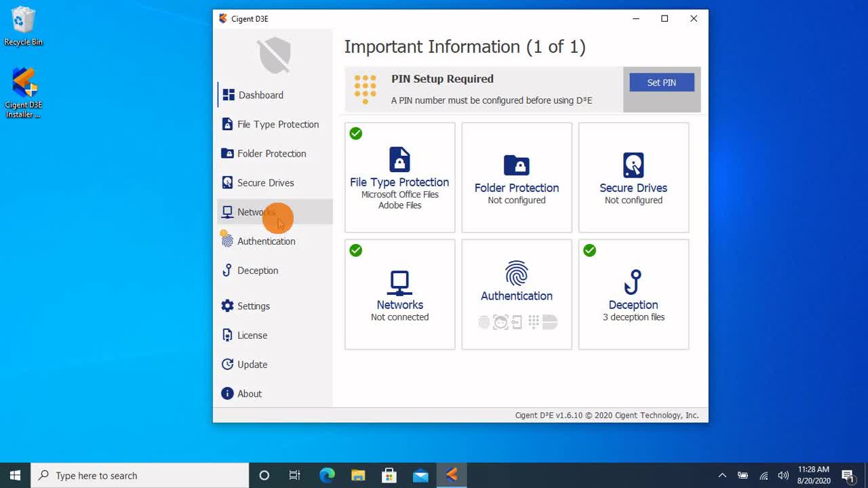Viewport: 868px width, 488px height.
Task: Click green checkmark on Deception tile
Action: click(590, 251)
